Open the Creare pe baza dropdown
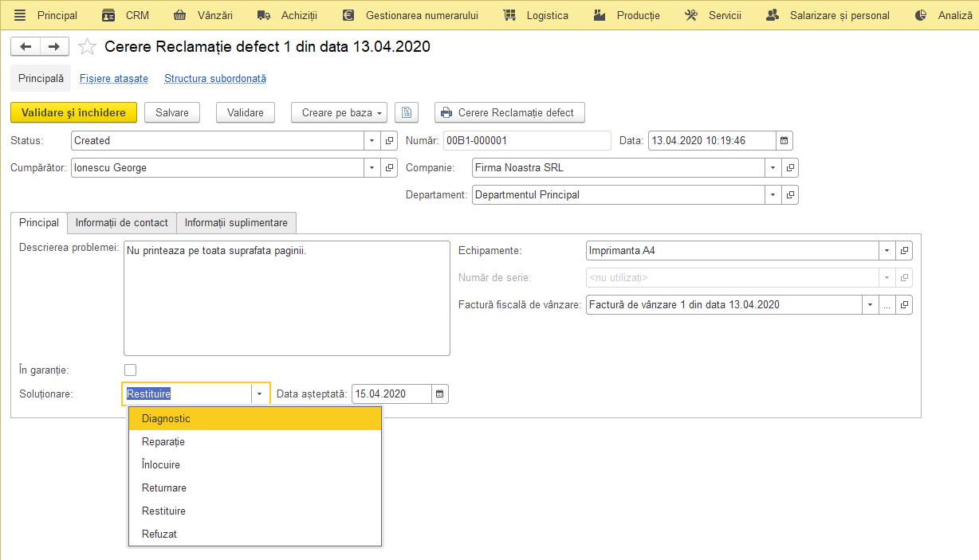This screenshot has width=979, height=560. point(340,112)
